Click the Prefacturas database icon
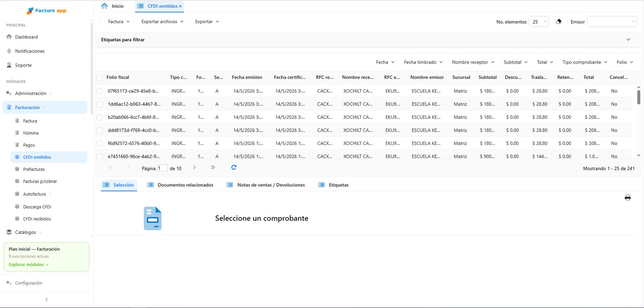644x308 pixels. pyautogui.click(x=17, y=169)
